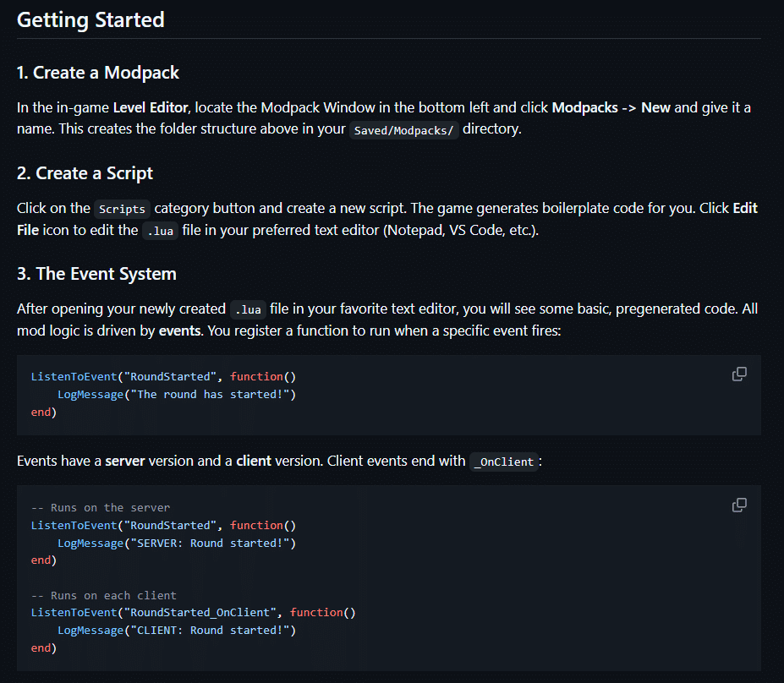Click ".lua" code in the Create a Script paragraph
Viewport: 784px width, 683px height.
pos(160,231)
